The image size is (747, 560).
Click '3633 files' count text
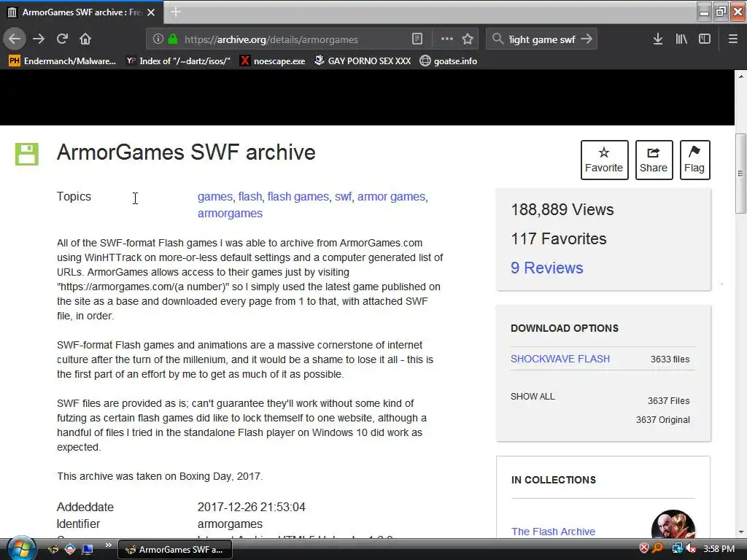coord(670,359)
